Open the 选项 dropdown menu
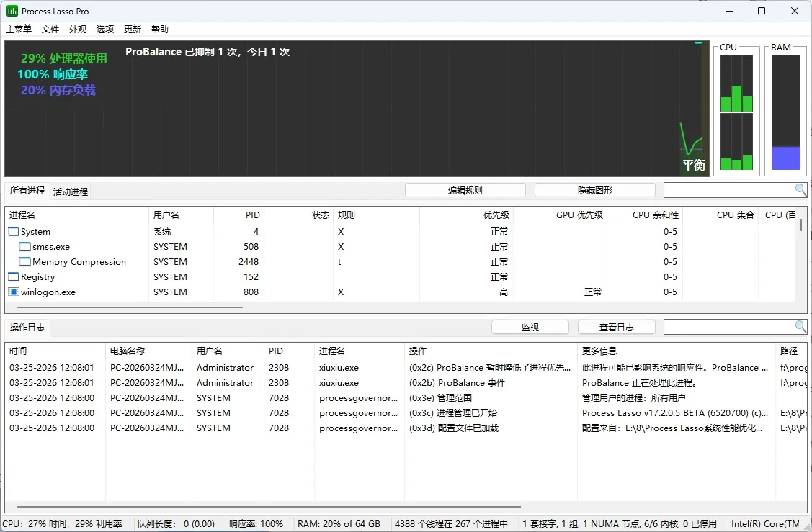Image resolution: width=812 pixels, height=532 pixels. [104, 29]
